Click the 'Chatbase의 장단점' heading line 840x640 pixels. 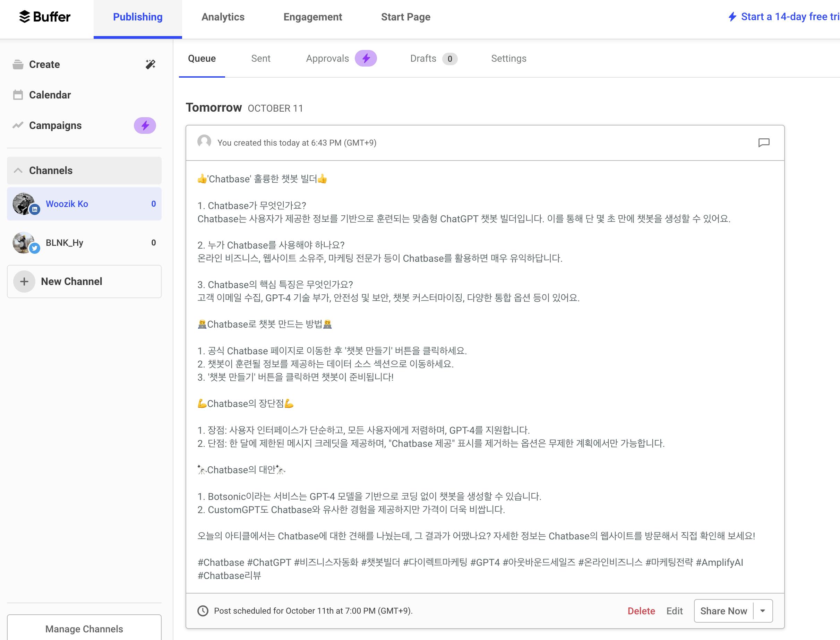[246, 404]
